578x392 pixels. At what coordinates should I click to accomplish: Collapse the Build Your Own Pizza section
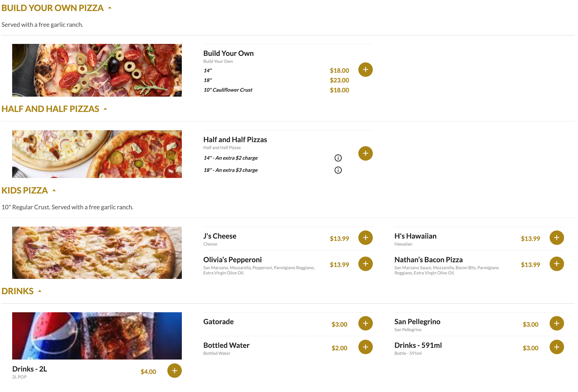pyautogui.click(x=110, y=8)
